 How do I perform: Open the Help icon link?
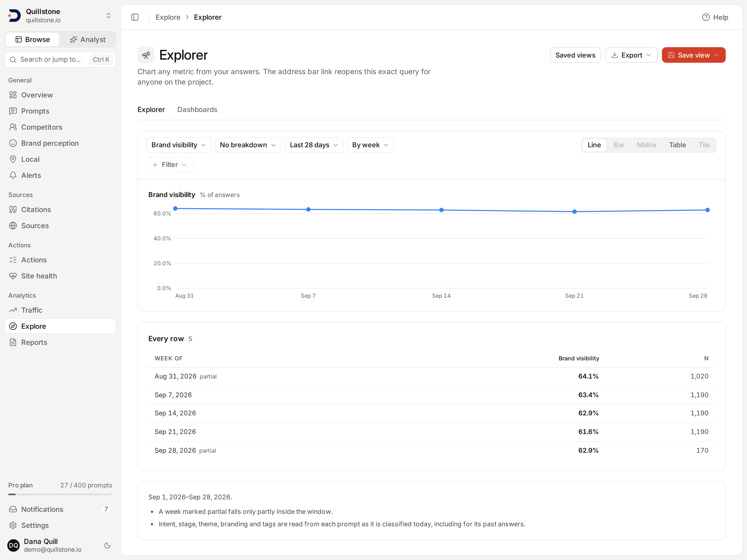point(715,17)
